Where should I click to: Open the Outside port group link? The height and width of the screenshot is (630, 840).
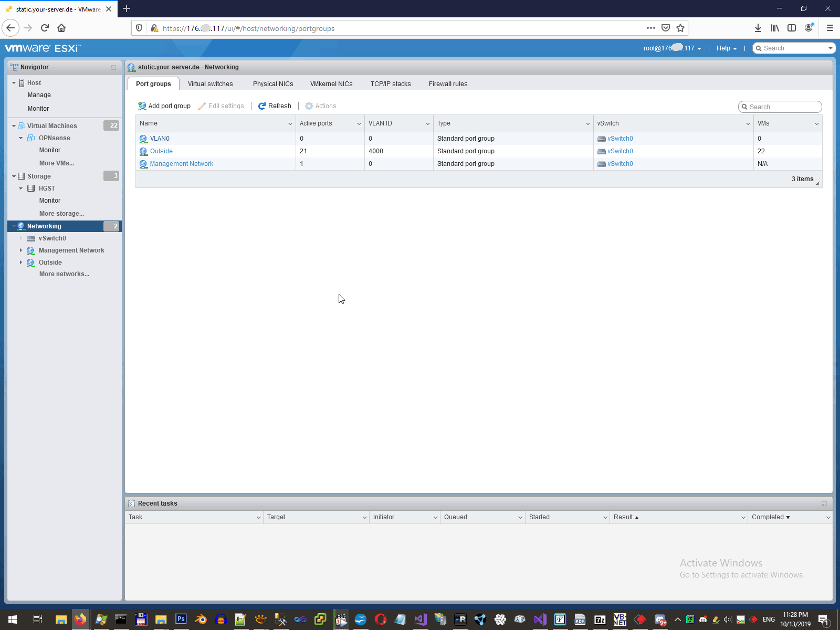tap(161, 151)
